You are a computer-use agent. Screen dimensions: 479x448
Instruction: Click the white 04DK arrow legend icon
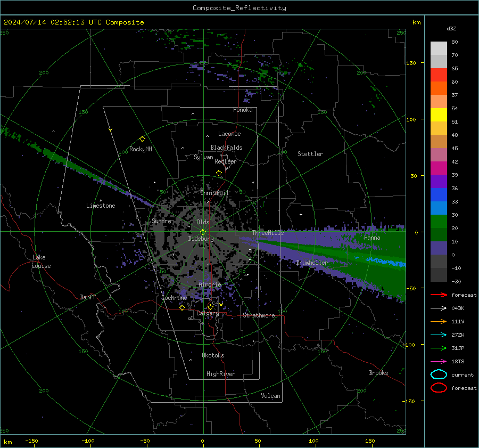(439, 308)
